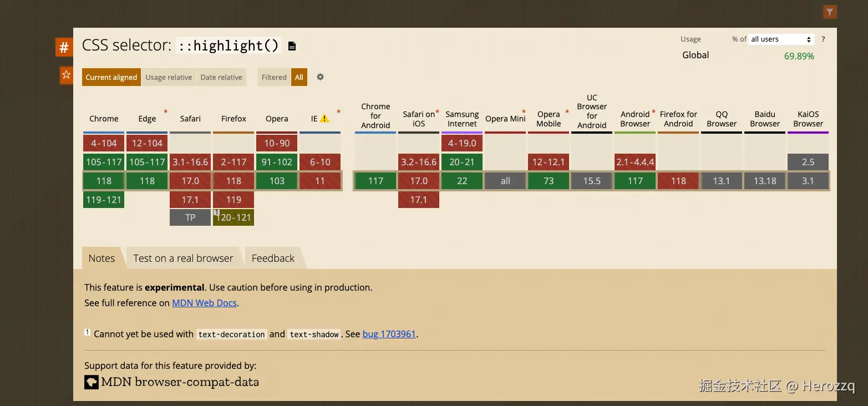Click the question mark help icon

coord(823,39)
